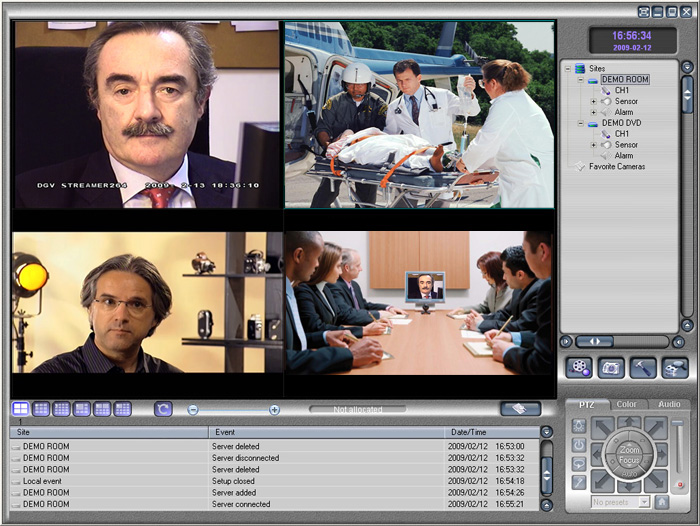Start recording with the film reel button
Screen dimensions: 700x526
tap(579, 368)
